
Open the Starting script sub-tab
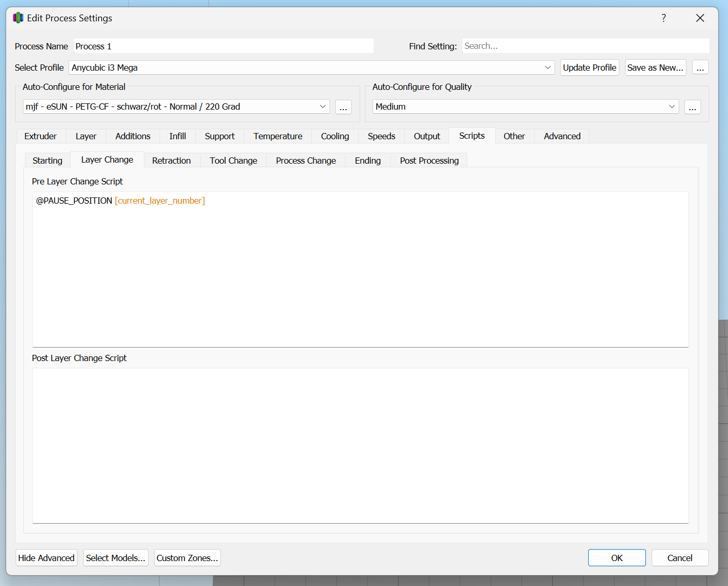47,161
